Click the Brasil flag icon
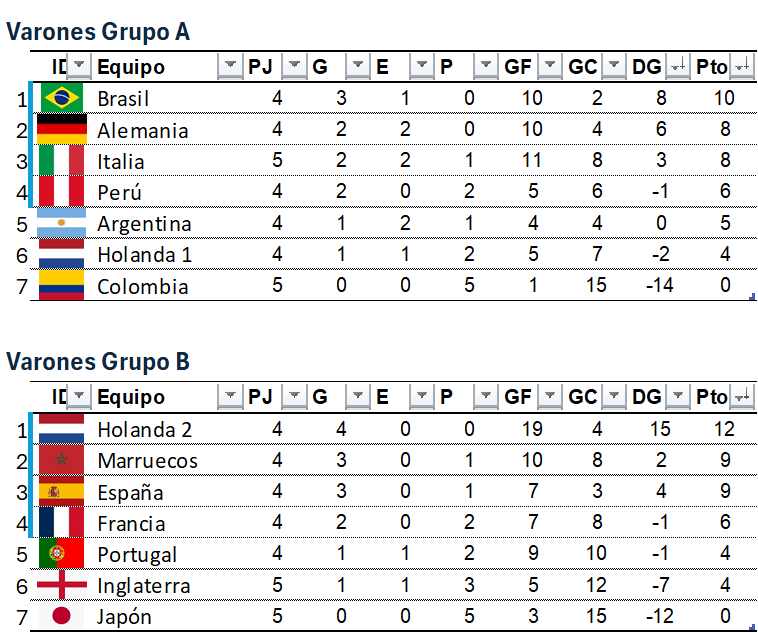 (x=62, y=98)
